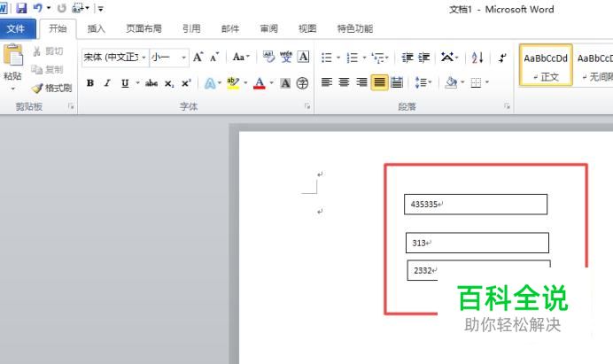
Task: Pick the text highlight color
Action: click(233, 83)
